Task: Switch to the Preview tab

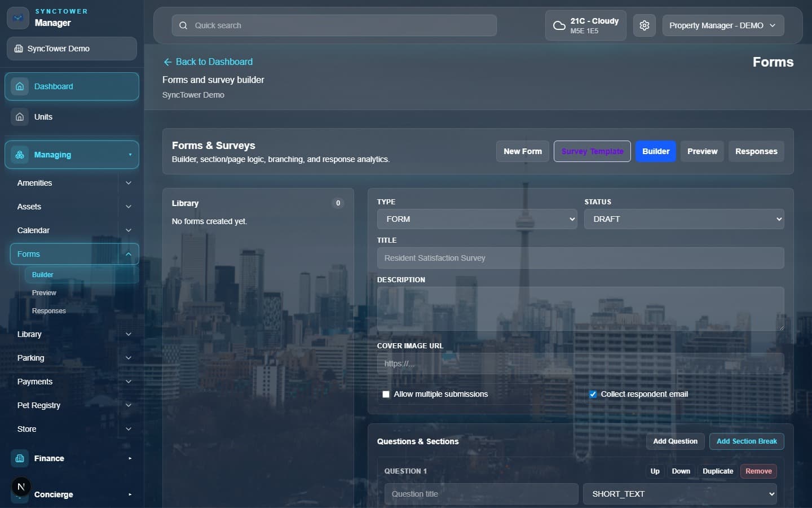Action: 702,151
